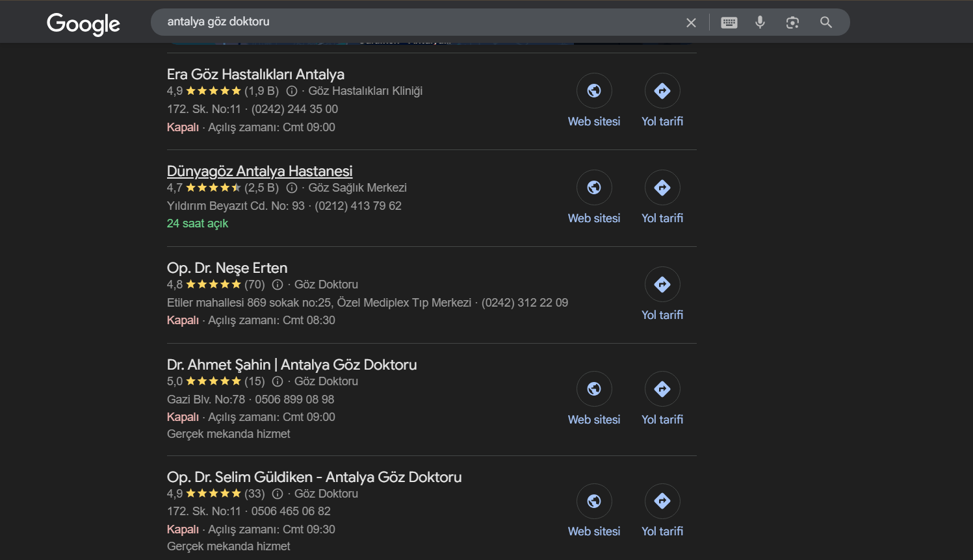Open the Era Göz Hastalıkları Antalya listing
The image size is (973, 560).
(x=255, y=74)
